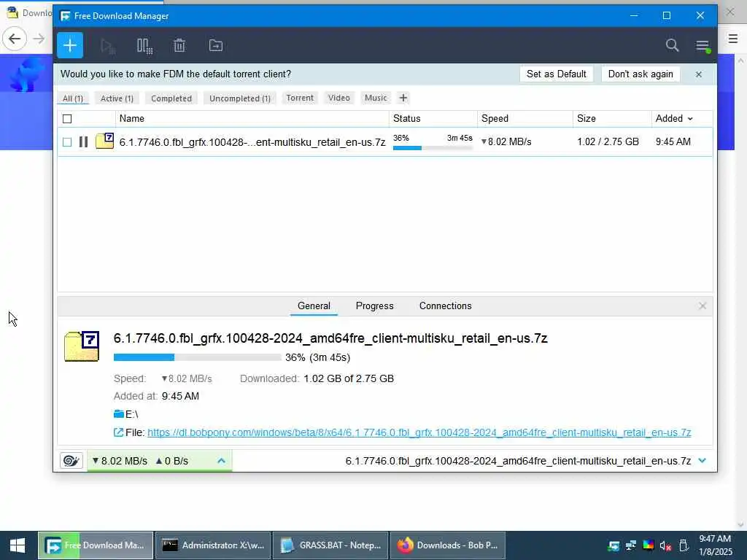Expand the bottom-right download name chevron
The width and height of the screenshot is (747, 560).
pos(703,461)
